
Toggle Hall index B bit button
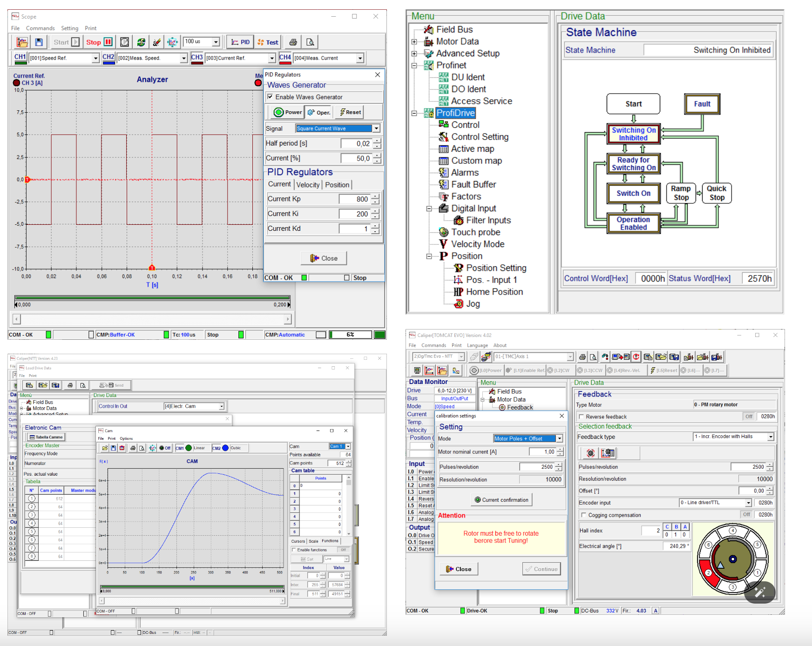point(676,527)
